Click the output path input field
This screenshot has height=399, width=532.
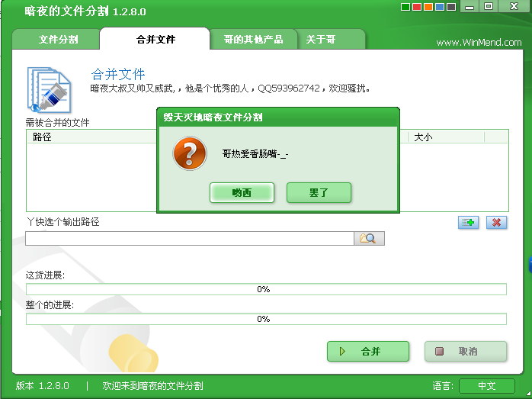[190, 238]
